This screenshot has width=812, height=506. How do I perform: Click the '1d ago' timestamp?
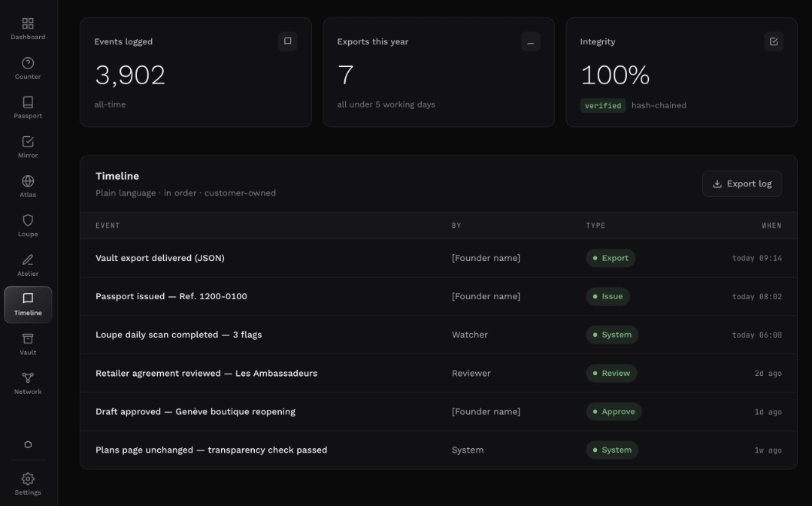pos(768,412)
